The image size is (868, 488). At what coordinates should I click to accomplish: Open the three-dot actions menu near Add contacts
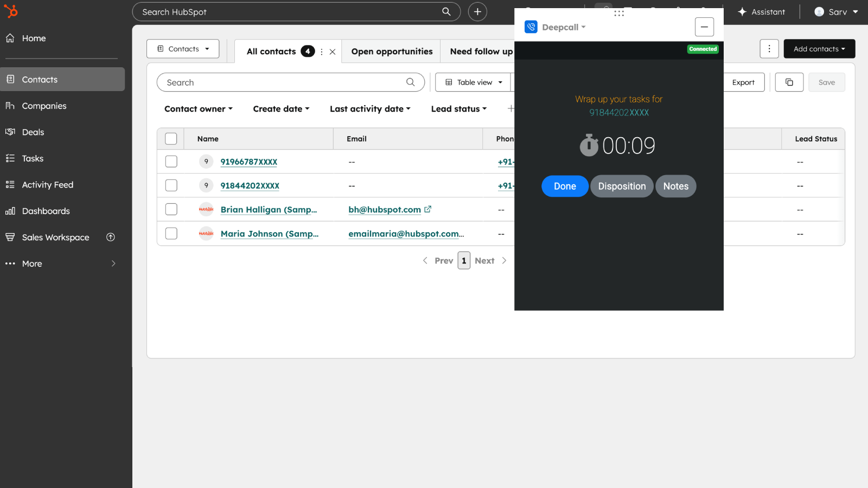tap(769, 49)
